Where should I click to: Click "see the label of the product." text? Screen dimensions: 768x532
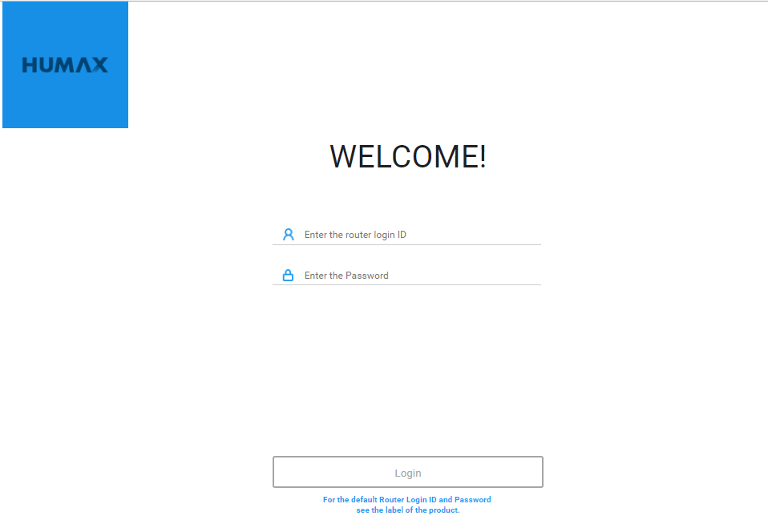point(408,510)
